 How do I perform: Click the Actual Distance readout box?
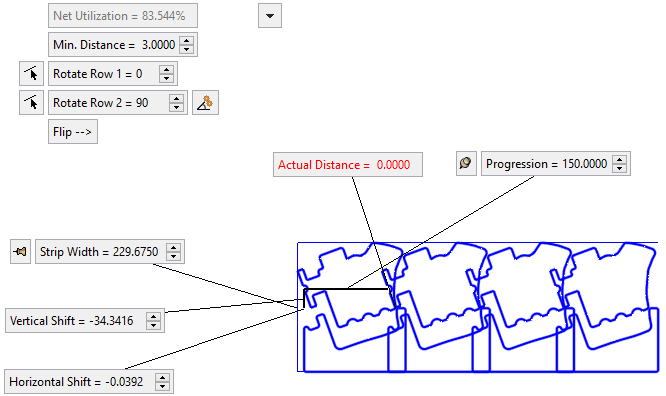coord(348,164)
